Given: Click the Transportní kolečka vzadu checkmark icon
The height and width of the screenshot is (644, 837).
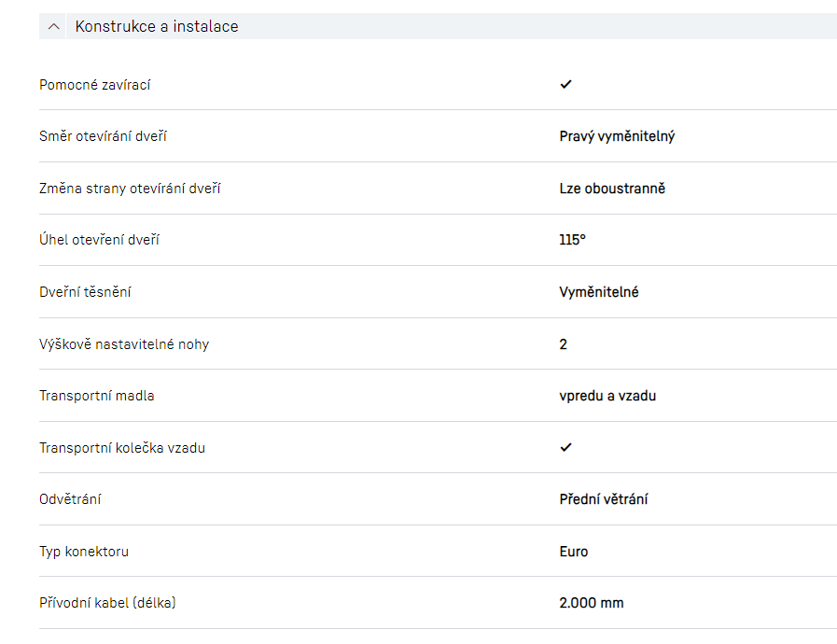Looking at the screenshot, I should (565, 447).
